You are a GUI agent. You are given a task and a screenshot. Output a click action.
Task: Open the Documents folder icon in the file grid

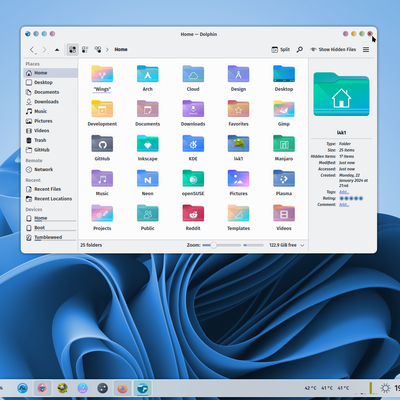tap(148, 109)
